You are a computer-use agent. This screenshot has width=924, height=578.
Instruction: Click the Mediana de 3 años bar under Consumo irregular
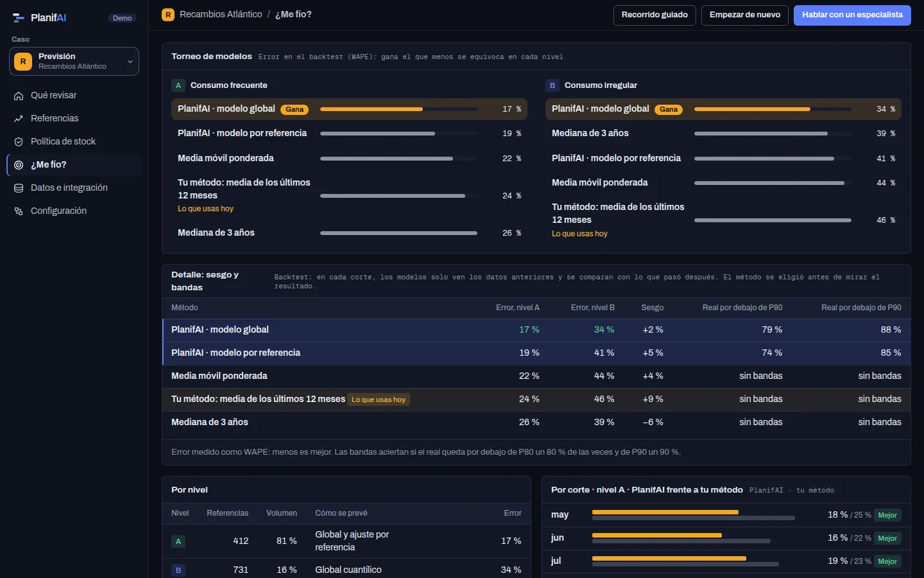[x=773, y=134]
